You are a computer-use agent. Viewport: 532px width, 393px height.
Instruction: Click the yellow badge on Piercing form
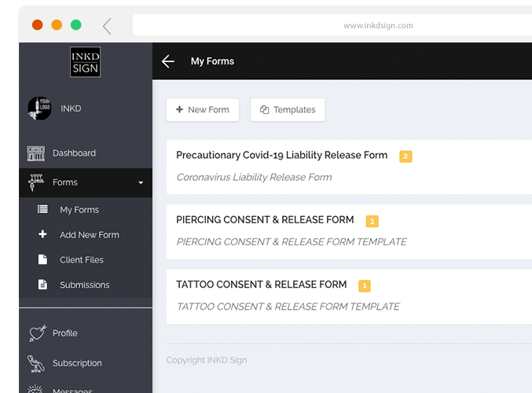click(x=372, y=222)
